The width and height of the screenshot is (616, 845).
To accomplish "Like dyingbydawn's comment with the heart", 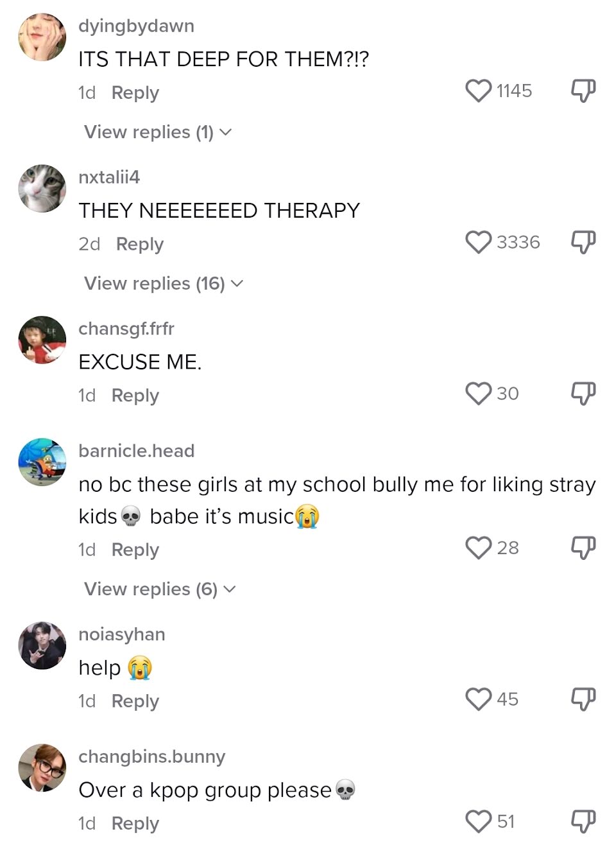I will 478,91.
